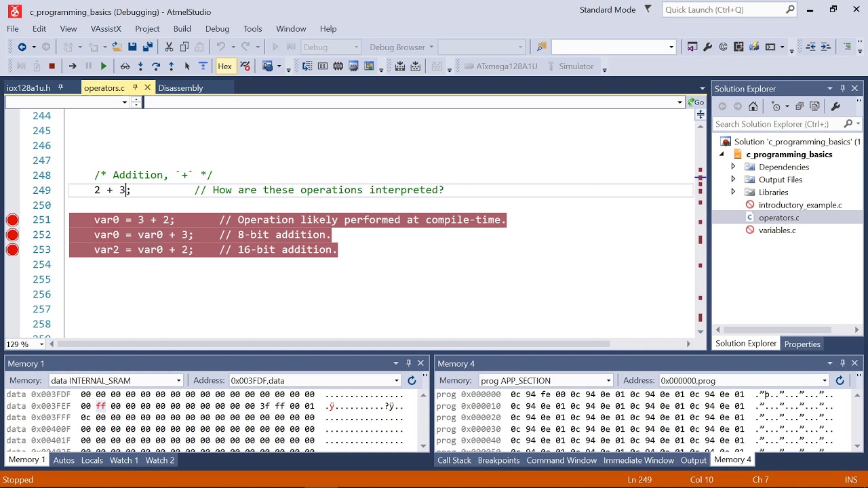Collapse the c_programming_basics project node
Image resolution: width=868 pixels, height=488 pixels.
[722, 155]
